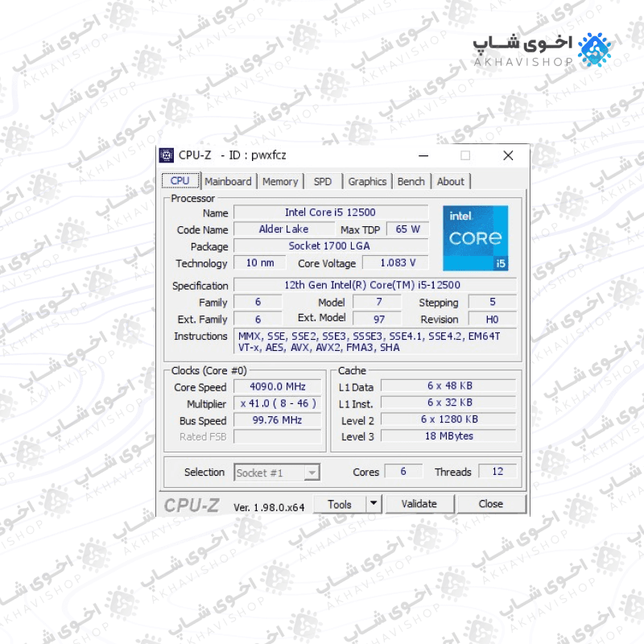Click the Core Voltage value '1.083 V'
The width and height of the screenshot is (644, 644).
395,263
